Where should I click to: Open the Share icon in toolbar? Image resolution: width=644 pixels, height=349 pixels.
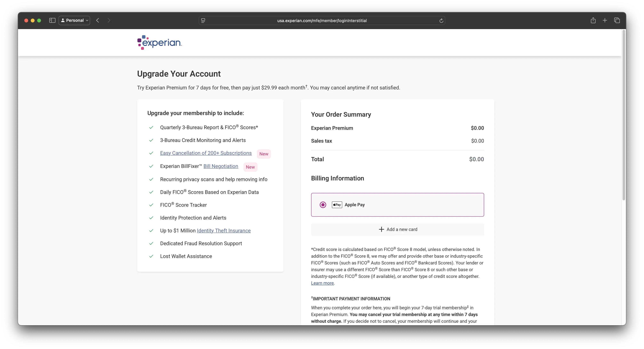point(593,20)
